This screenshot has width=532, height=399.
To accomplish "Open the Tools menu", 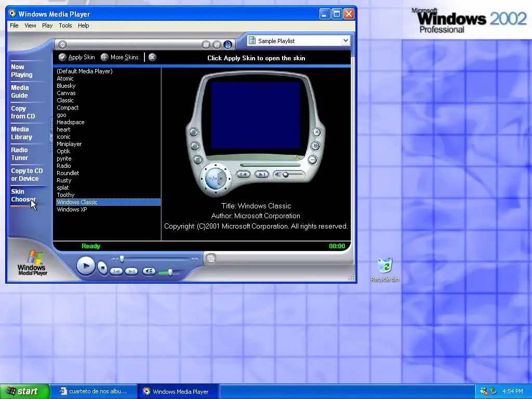I will [65, 25].
